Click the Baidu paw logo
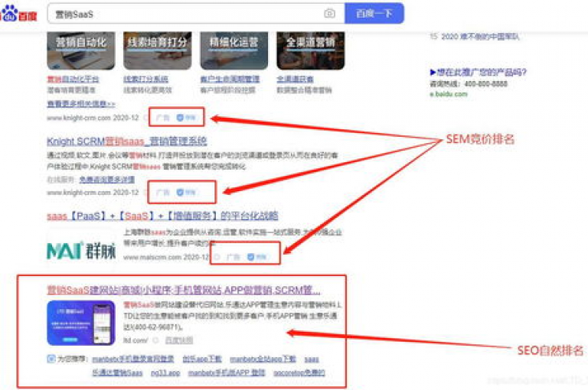Image resolution: width=588 pixels, height=390 pixels. point(18,14)
